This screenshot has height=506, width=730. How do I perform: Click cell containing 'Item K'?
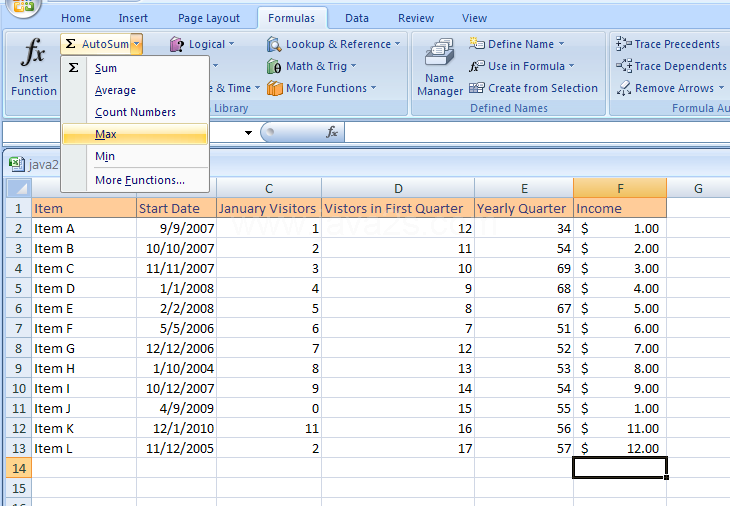pyautogui.click(x=84, y=428)
